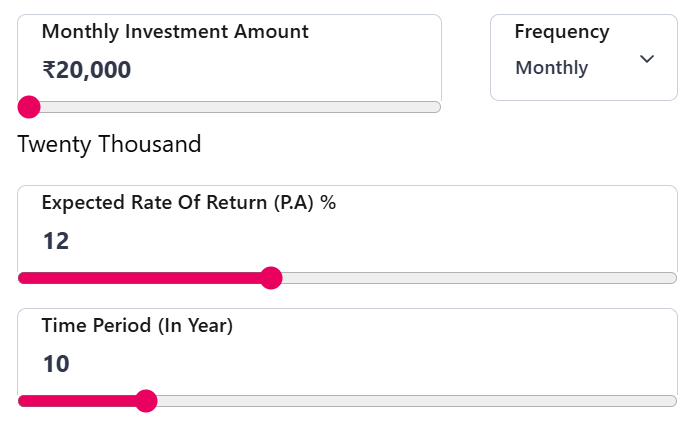Viewport: 699px width, 425px height.
Task: Click the unfilled gray part of return rate slider
Action: pyautogui.click(x=480, y=278)
